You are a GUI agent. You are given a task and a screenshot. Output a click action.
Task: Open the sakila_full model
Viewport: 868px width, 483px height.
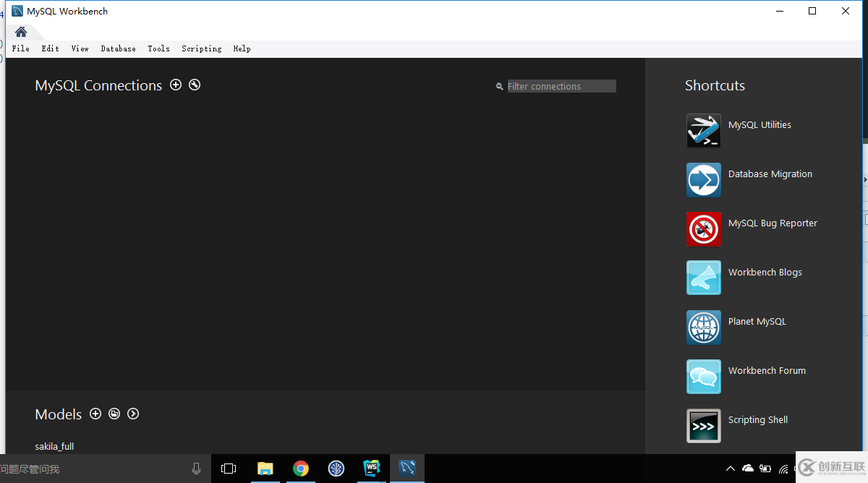54,446
